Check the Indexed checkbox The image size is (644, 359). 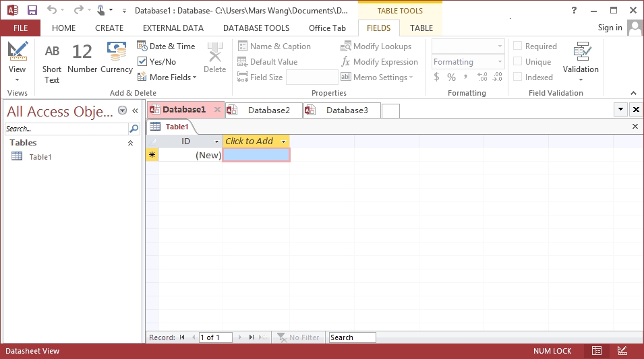point(517,77)
